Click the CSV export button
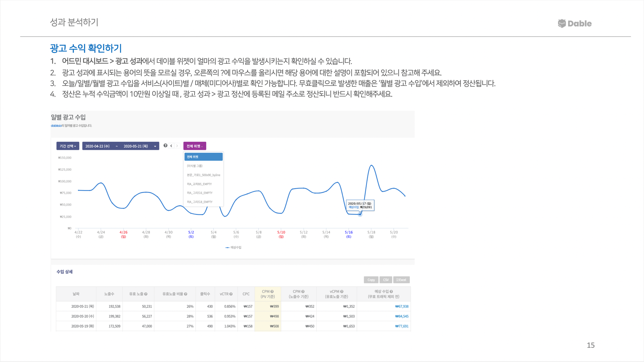The height and width of the screenshot is (362, 644). pos(386,280)
